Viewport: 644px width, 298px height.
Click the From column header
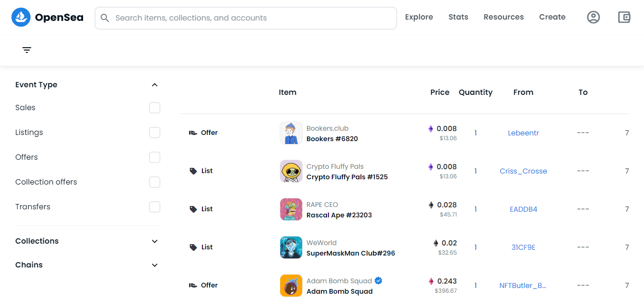[x=523, y=92]
